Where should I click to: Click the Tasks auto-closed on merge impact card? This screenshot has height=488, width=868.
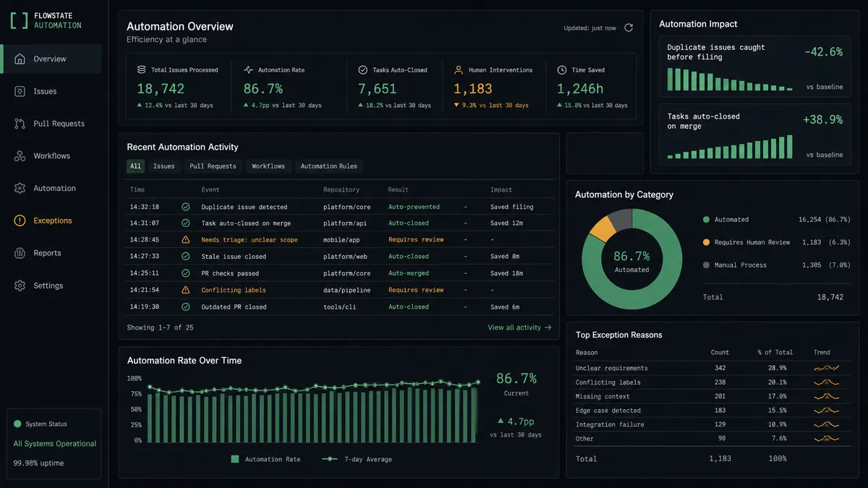[755, 134]
